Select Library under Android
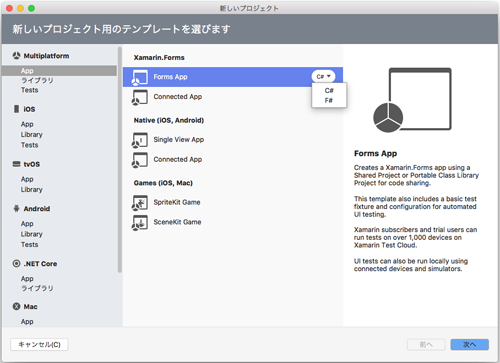 point(32,234)
